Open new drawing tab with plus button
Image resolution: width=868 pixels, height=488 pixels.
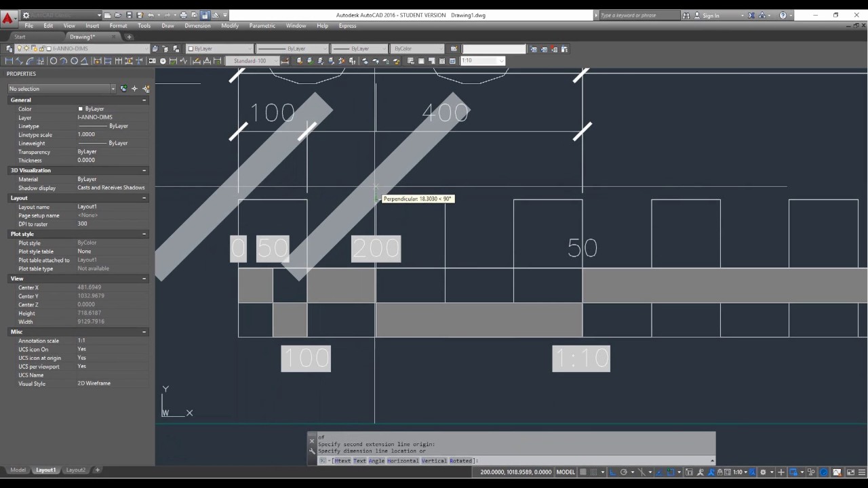129,37
